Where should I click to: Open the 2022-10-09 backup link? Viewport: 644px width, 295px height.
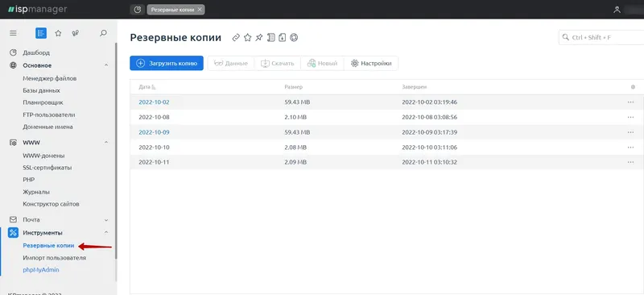(x=154, y=132)
